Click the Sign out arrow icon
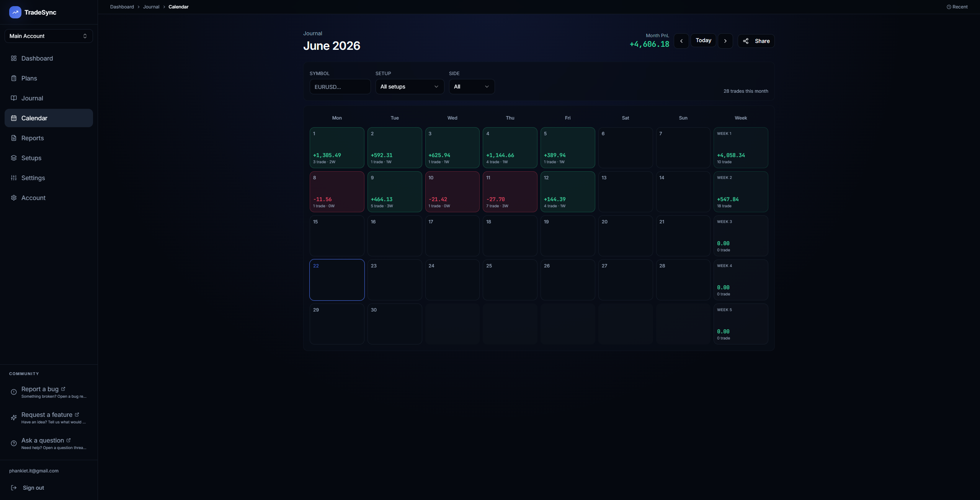The width and height of the screenshot is (980, 500). pyautogui.click(x=14, y=488)
